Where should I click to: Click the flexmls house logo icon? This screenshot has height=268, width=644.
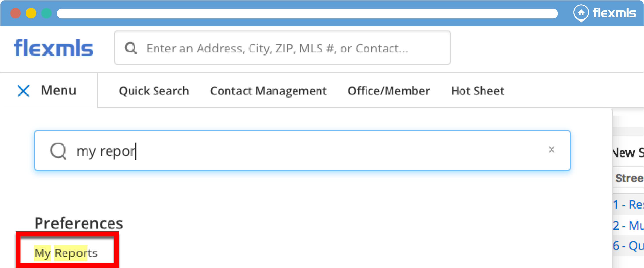pyautogui.click(x=581, y=13)
